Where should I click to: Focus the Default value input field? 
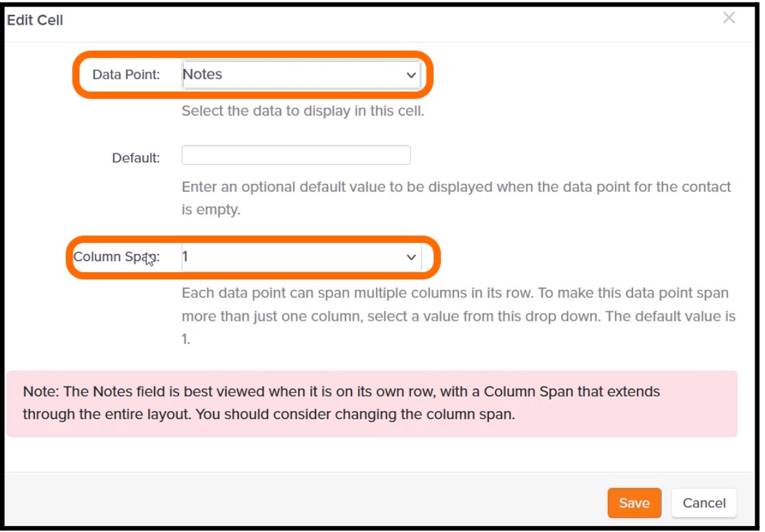click(x=296, y=155)
